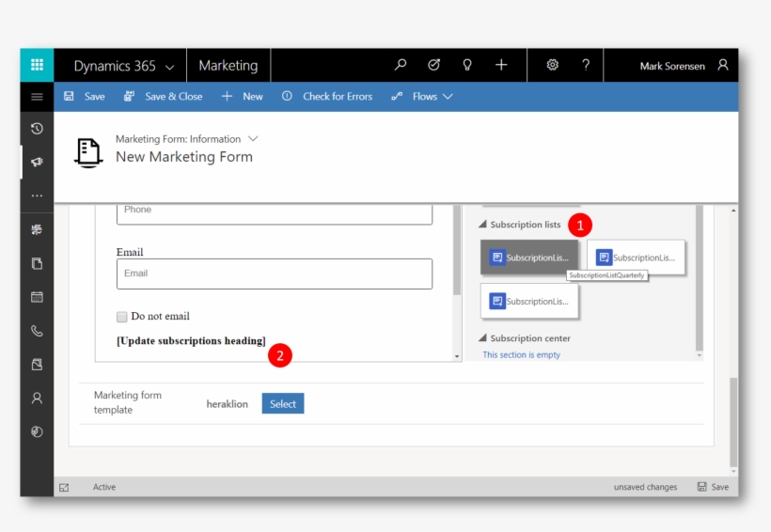Click the This section is empty text
Viewport: 771px width, 532px height.
[x=521, y=354]
